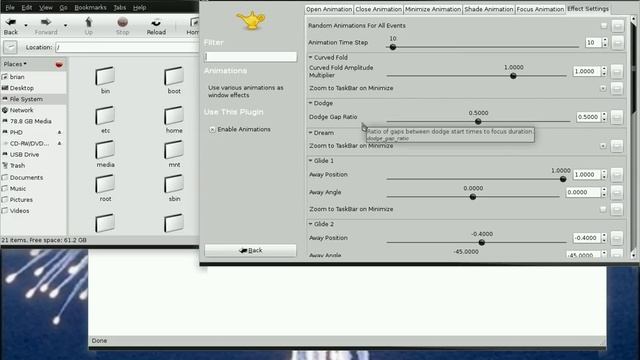The height and width of the screenshot is (360, 640).
Task: Open the etc folder icon
Action: (105, 116)
